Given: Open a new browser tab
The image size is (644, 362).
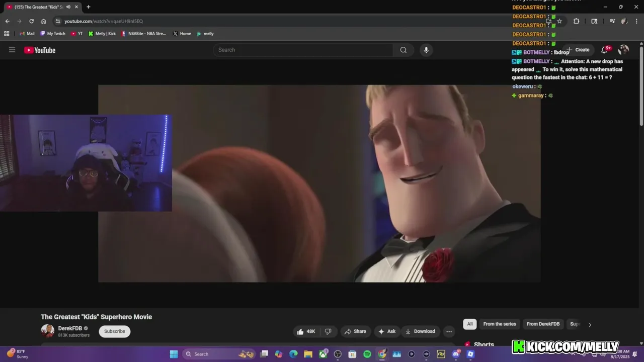Looking at the screenshot, I should [x=89, y=7].
